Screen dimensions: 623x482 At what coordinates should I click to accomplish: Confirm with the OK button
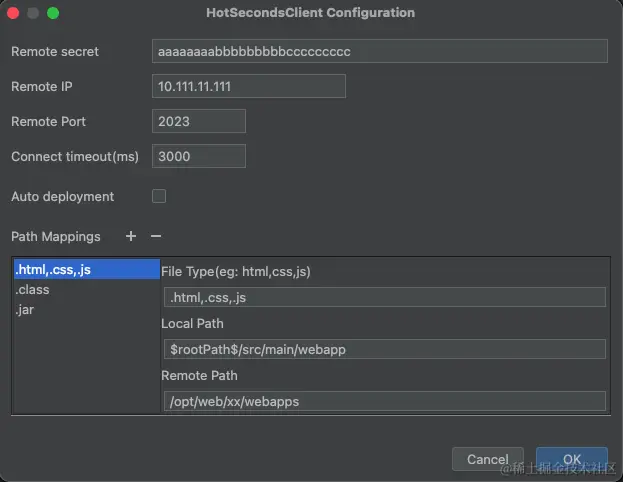pyautogui.click(x=571, y=459)
